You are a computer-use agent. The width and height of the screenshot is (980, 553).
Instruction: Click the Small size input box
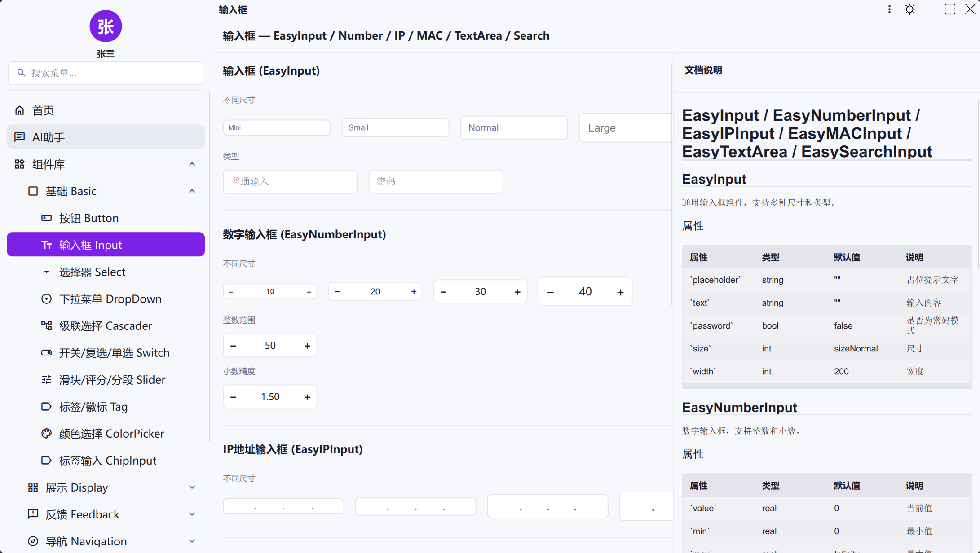pyautogui.click(x=395, y=127)
